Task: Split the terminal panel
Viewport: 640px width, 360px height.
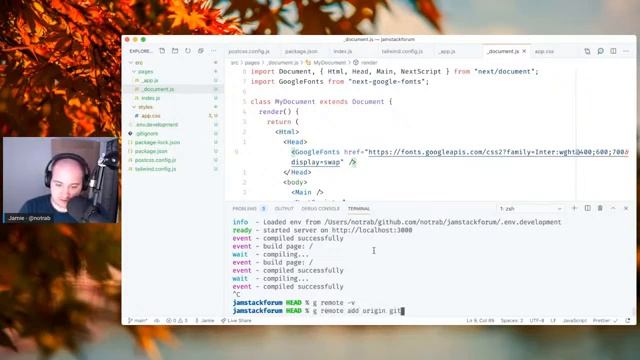Action: [587, 208]
